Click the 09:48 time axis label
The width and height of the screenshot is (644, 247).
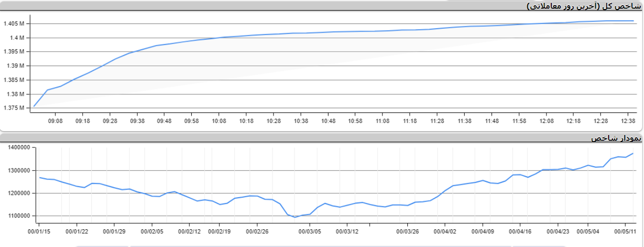click(164, 122)
